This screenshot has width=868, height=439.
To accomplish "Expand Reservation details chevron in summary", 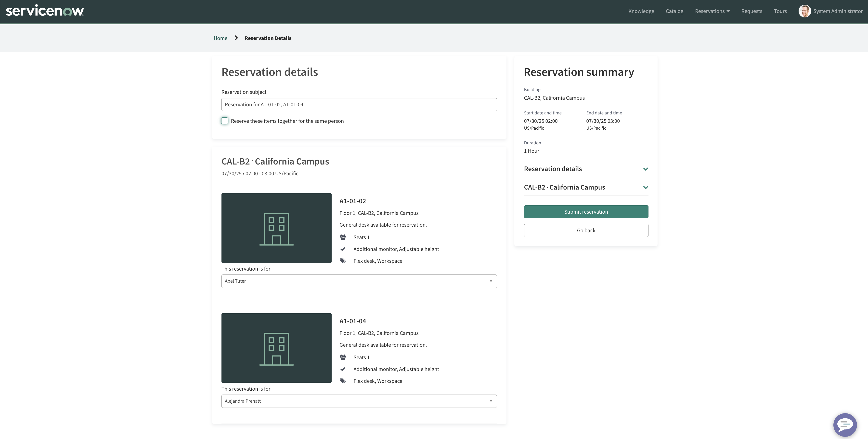I will pyautogui.click(x=646, y=169).
